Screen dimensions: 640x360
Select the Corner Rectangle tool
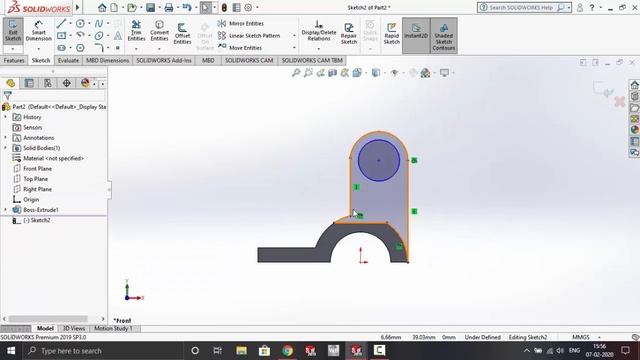coord(62,36)
